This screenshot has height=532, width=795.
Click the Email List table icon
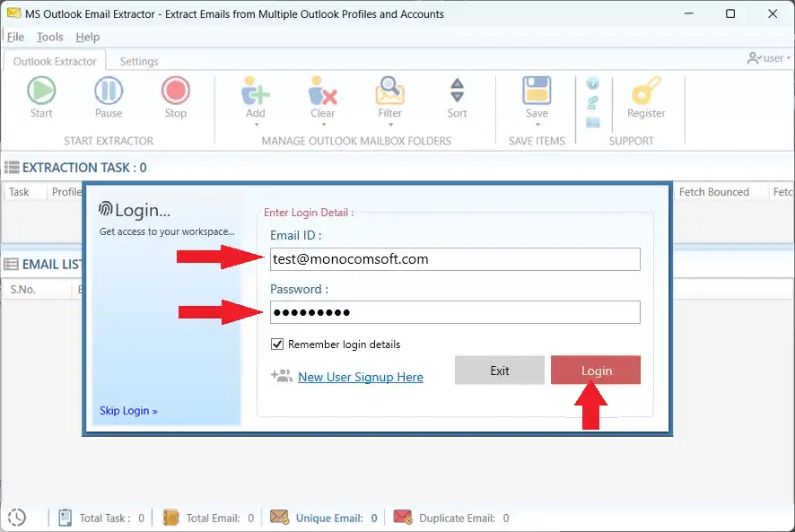pos(11,265)
